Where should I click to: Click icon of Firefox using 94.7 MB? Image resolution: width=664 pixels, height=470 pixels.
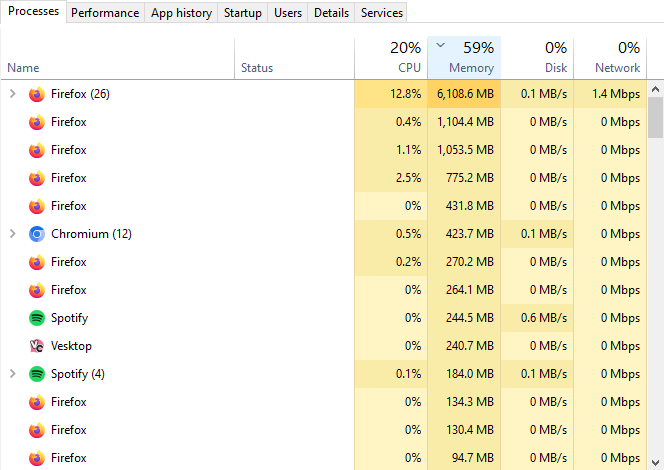(37, 458)
